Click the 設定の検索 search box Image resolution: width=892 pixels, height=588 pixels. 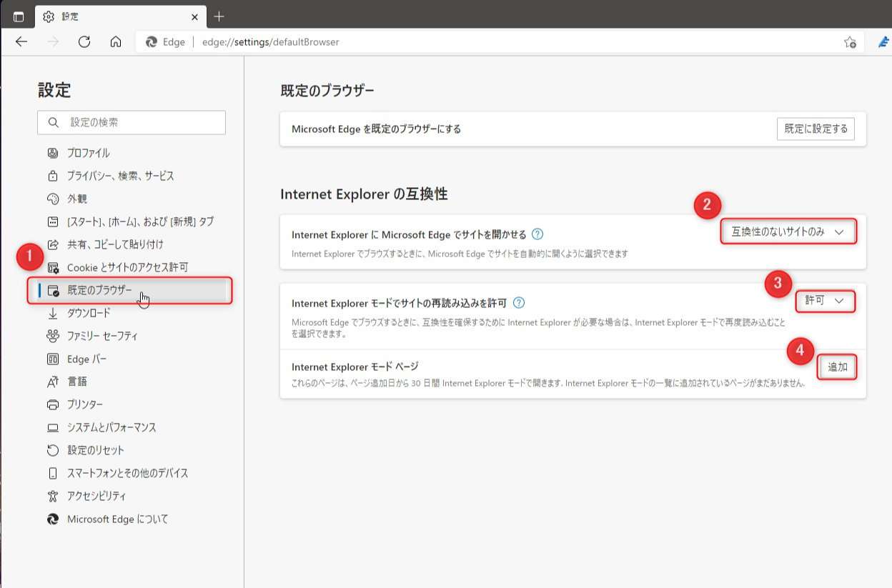click(x=132, y=123)
